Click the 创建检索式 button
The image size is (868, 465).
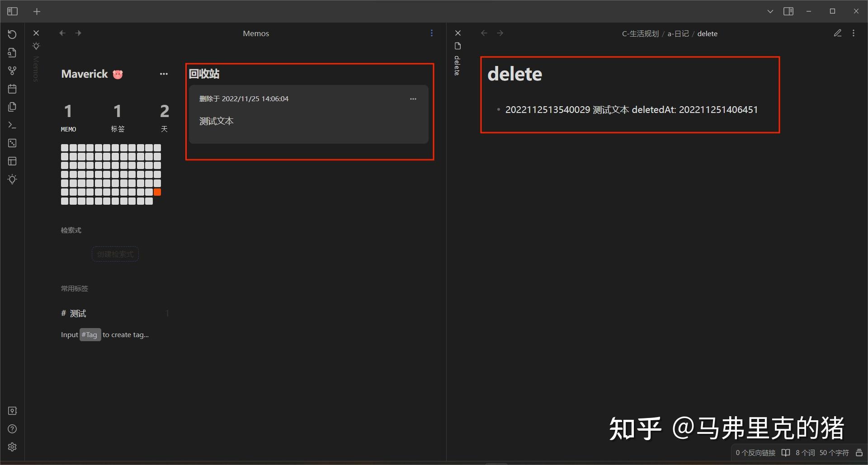[115, 254]
